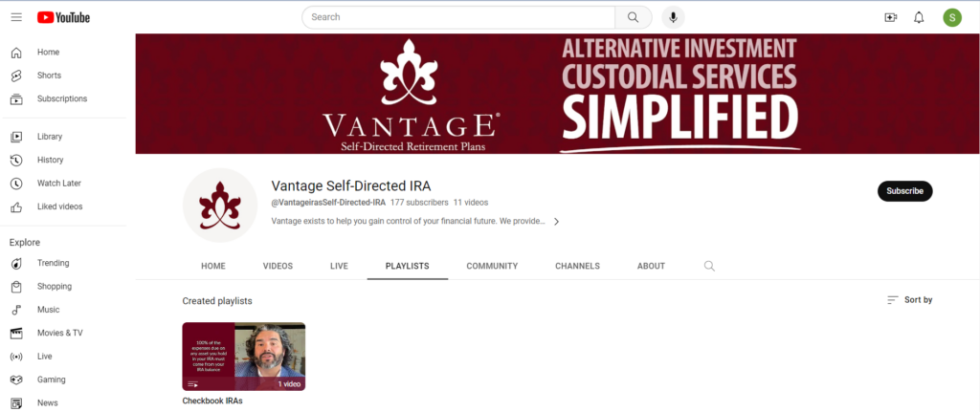Click the '1 video' badge on thumbnail
The height and width of the screenshot is (412, 980).
click(288, 384)
